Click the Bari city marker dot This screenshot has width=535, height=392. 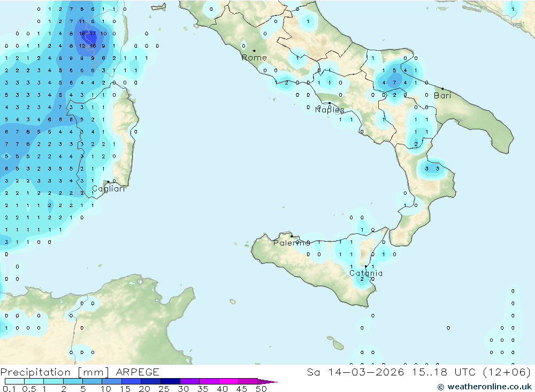coord(443,89)
